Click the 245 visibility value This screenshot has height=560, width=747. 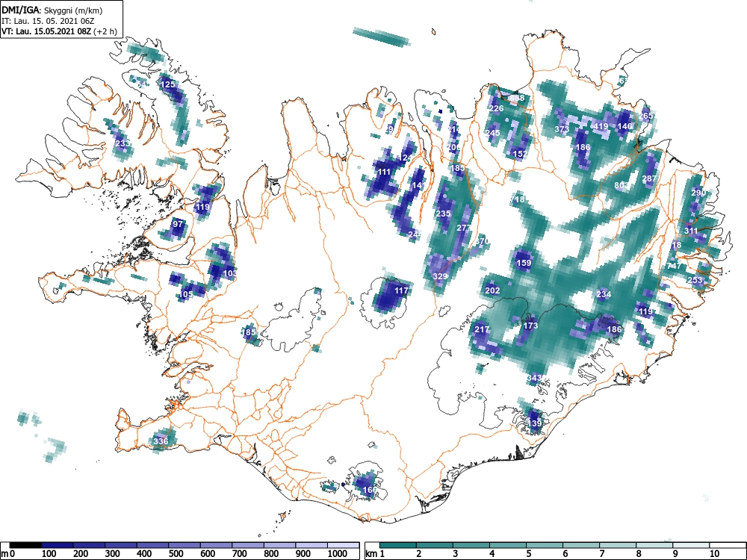point(492,133)
